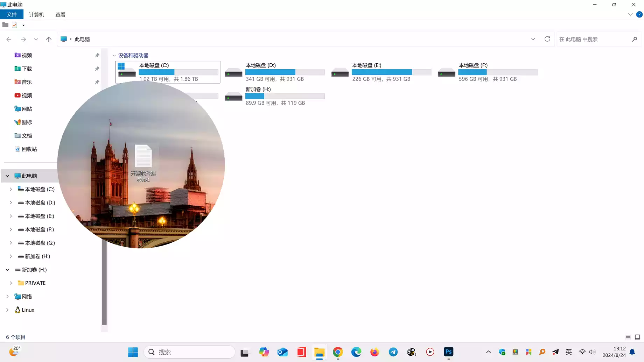Click the up-directory arrow icon

tap(49, 39)
